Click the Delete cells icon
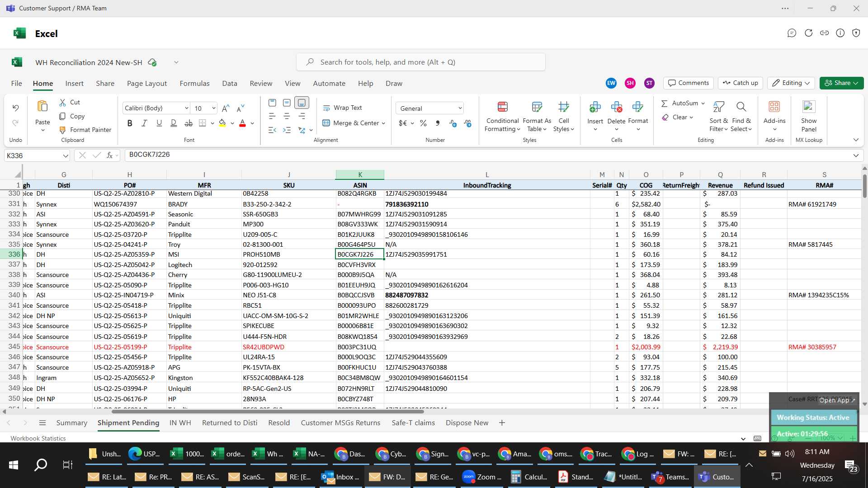This screenshot has height=488, width=868. [616, 107]
